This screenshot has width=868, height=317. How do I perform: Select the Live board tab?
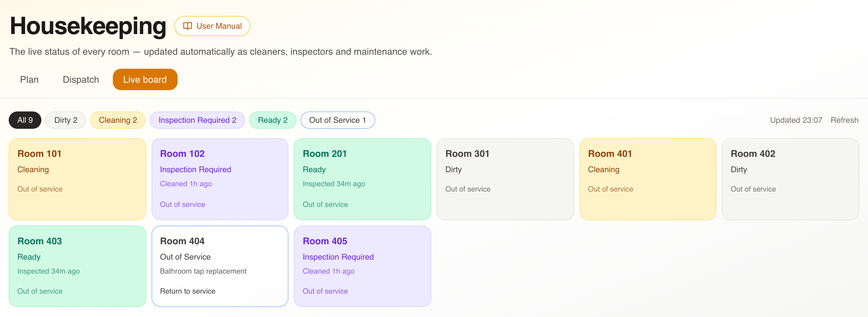coord(145,79)
